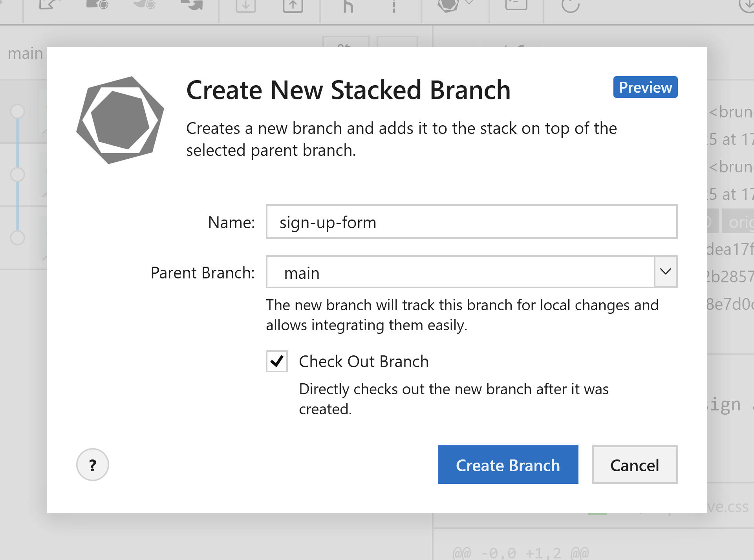Click the commit icon with gear overlay
Image resolution: width=754 pixels, height=560 pixels.
[x=97, y=5]
